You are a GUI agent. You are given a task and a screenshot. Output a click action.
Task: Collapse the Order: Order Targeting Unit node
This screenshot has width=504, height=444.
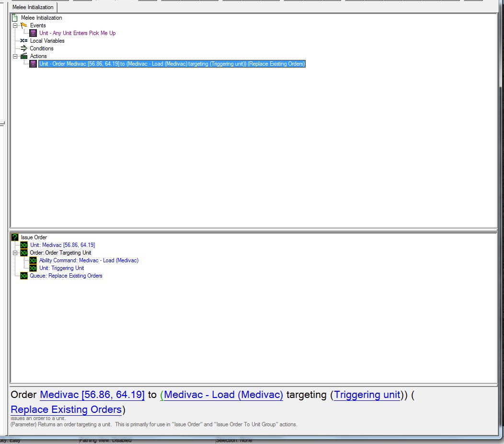(x=15, y=253)
